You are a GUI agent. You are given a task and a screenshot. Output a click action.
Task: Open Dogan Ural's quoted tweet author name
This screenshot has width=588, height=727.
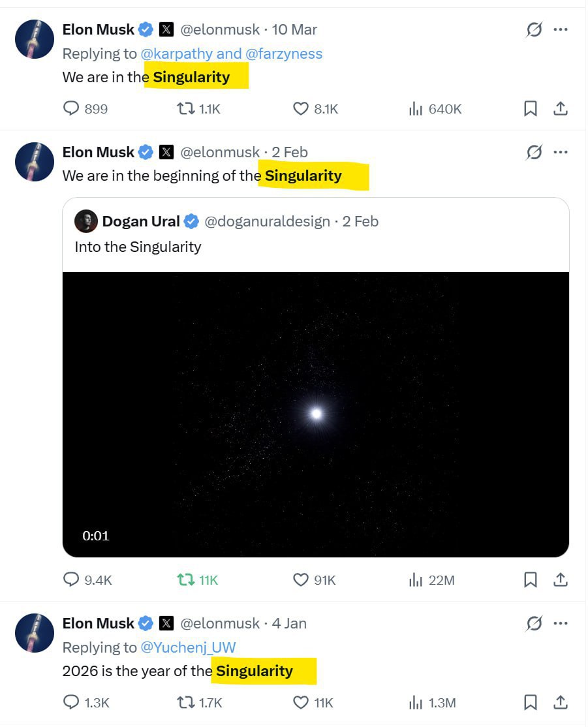[140, 222]
